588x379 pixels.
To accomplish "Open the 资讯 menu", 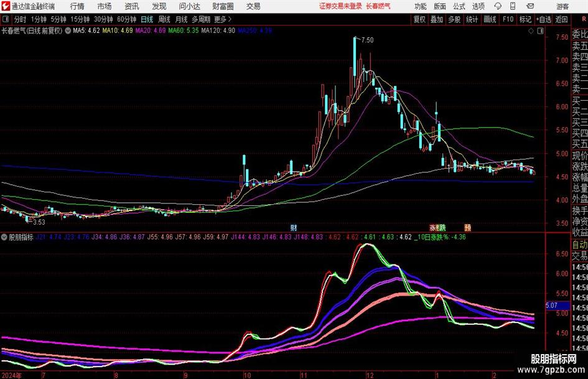I will point(132,6).
